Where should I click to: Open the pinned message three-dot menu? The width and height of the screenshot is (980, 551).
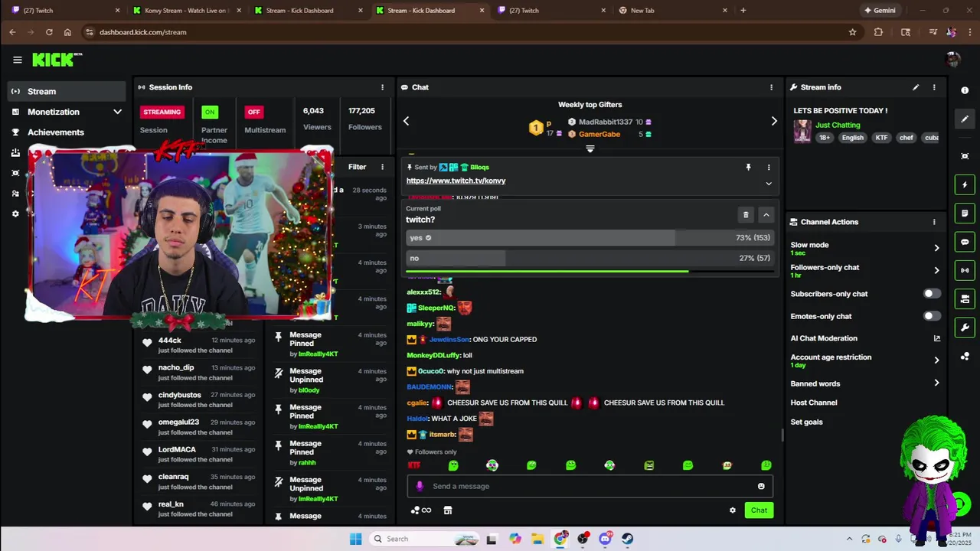[x=769, y=167]
